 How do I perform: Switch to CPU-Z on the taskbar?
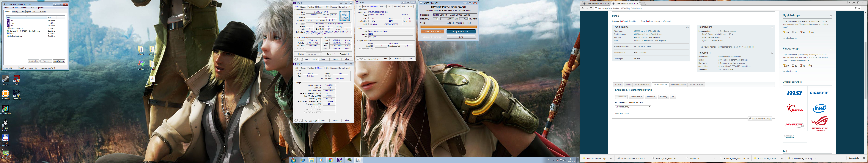340,160
